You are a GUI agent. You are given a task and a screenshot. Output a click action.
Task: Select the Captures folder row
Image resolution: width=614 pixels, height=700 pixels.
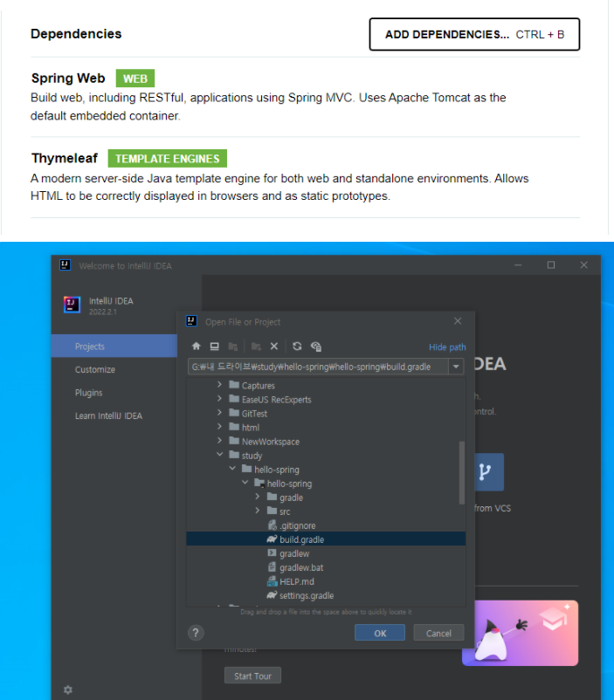[x=326, y=385]
